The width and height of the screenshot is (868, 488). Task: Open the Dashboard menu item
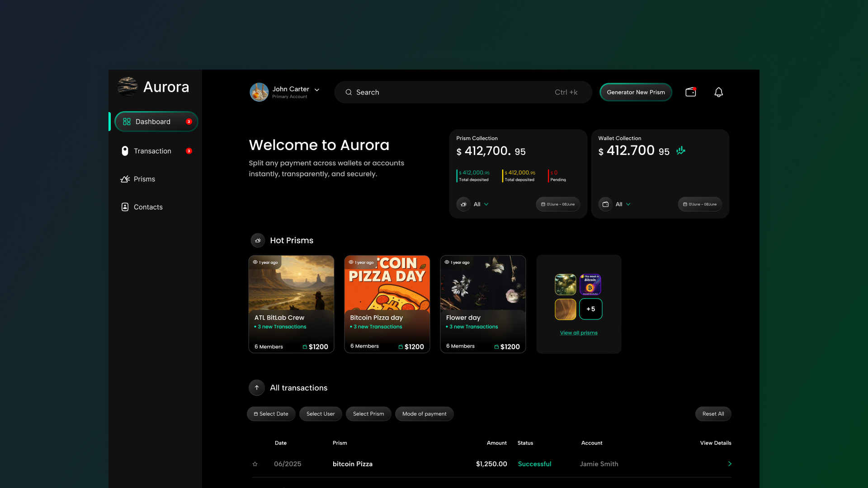pyautogui.click(x=156, y=122)
